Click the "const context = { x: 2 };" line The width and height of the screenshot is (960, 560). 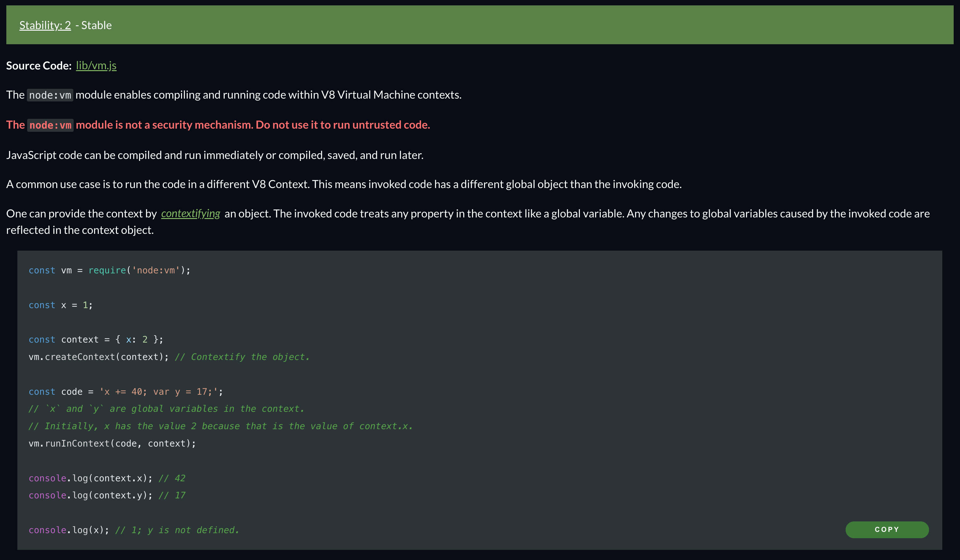96,339
